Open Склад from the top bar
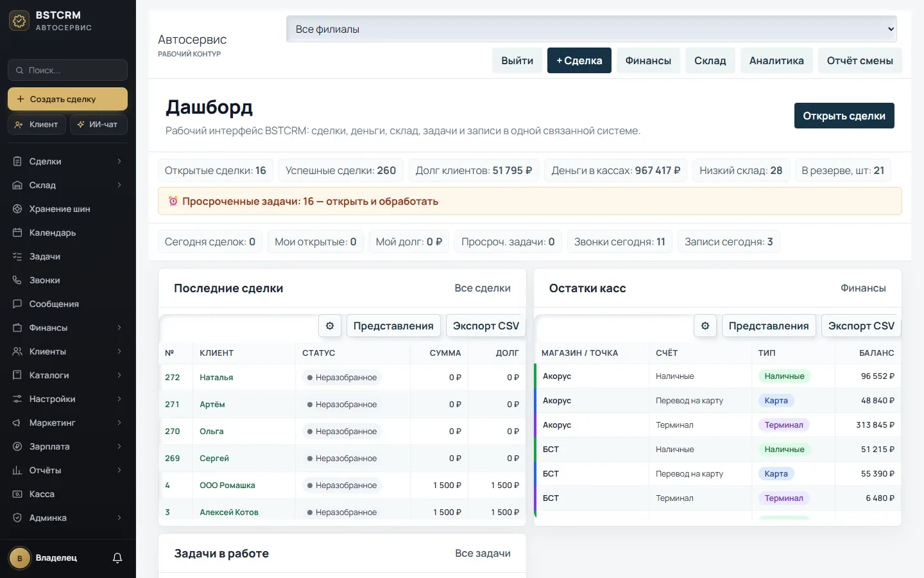 pos(710,60)
